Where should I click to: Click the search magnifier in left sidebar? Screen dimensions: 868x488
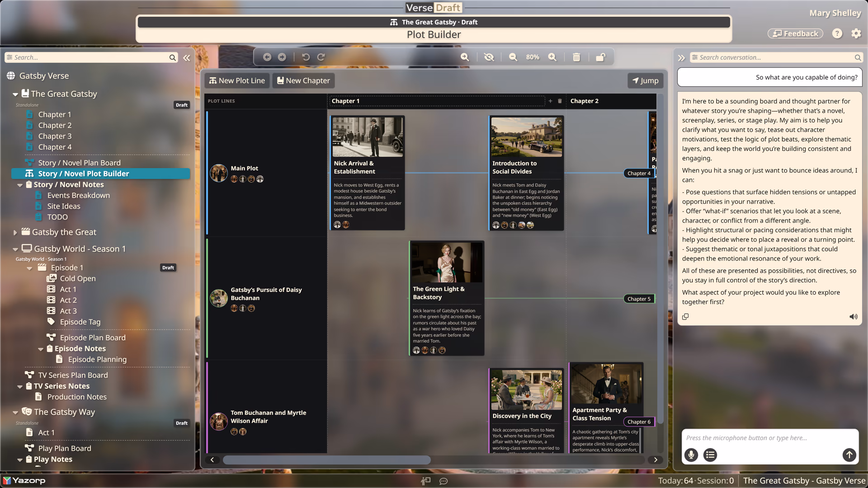click(x=172, y=57)
